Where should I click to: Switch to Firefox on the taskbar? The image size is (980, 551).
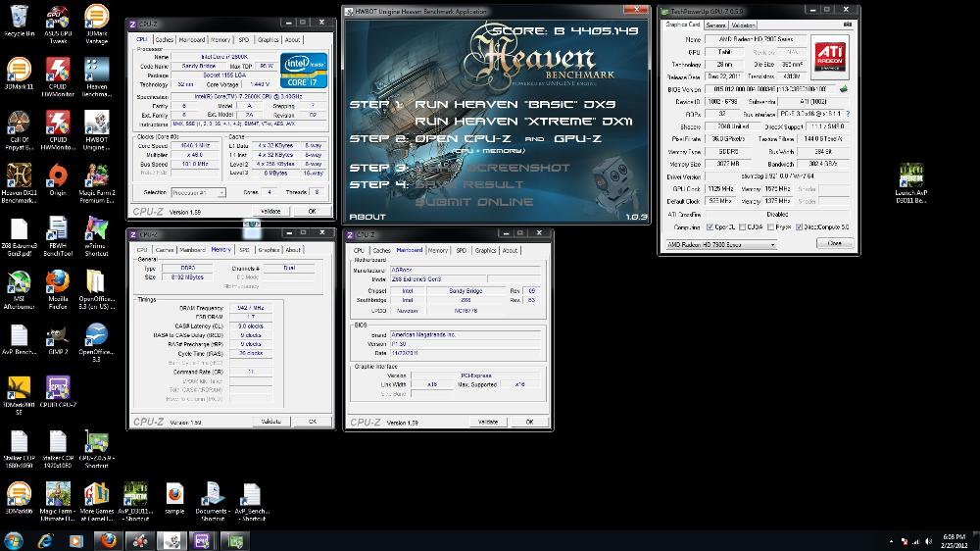coord(109,541)
